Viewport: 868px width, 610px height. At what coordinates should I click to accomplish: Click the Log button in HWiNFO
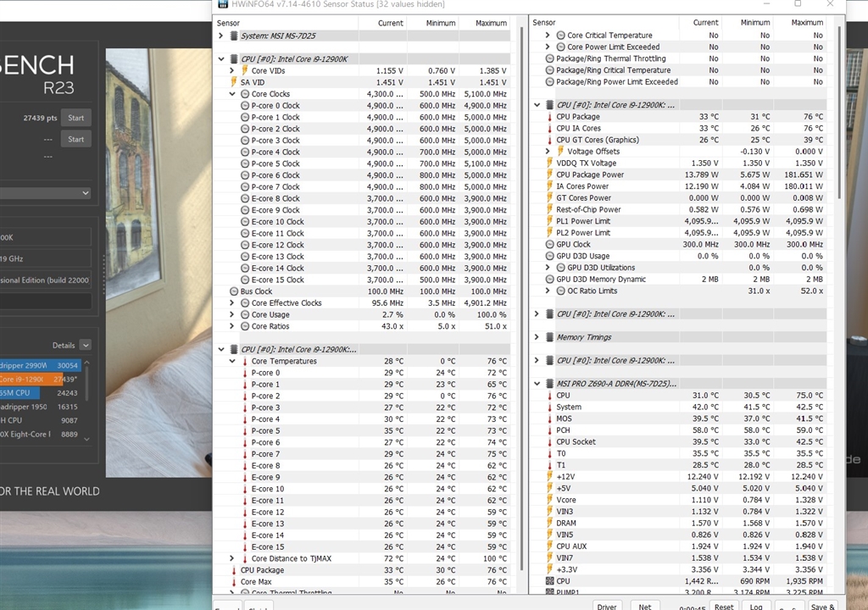click(755, 606)
